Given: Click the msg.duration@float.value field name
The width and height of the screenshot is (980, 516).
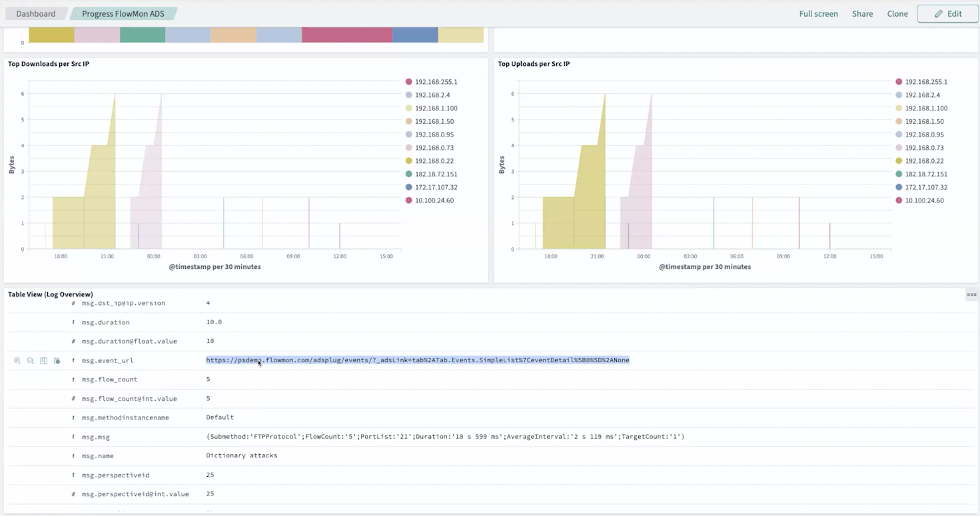Looking at the screenshot, I should pyautogui.click(x=129, y=342).
